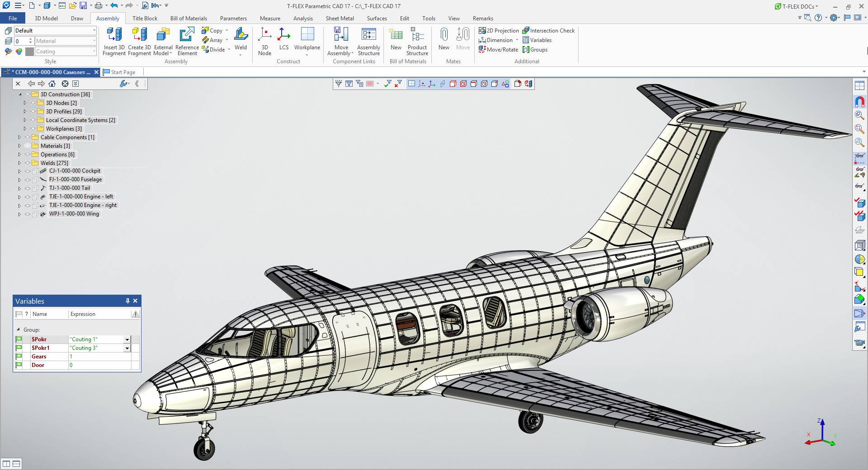The height and width of the screenshot is (470, 868).
Task: Click New in the Mates group
Action: 443,41
